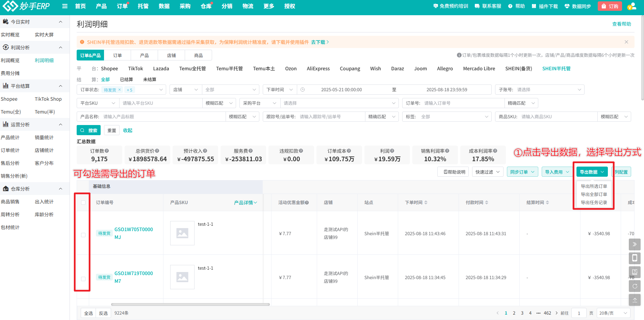Viewport: 644px width, 320px height.
Task: Click the refresh floating icon
Action: [x=635, y=286]
